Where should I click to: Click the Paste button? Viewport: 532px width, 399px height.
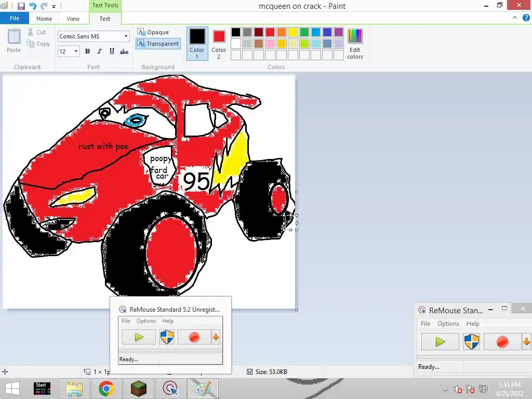point(14,41)
